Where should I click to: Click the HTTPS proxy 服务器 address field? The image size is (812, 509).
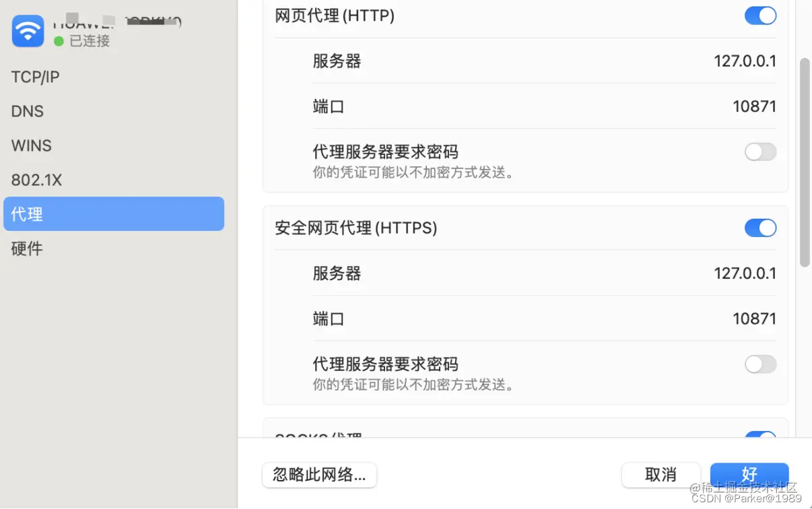tap(745, 273)
